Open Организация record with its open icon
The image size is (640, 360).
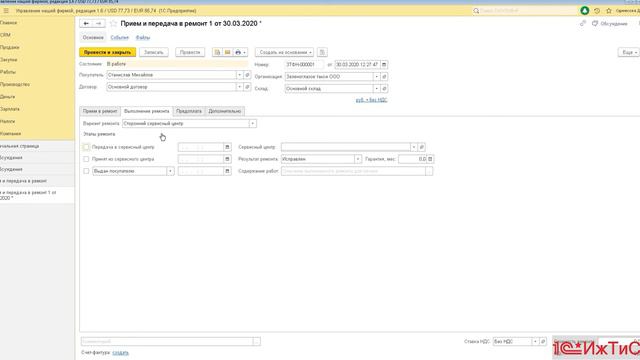point(384,77)
